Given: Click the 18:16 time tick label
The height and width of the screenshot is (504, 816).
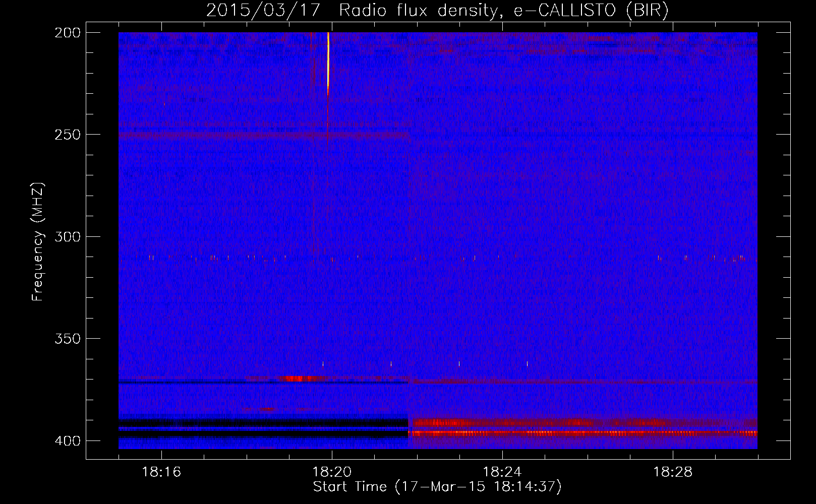Looking at the screenshot, I should click(x=161, y=472).
